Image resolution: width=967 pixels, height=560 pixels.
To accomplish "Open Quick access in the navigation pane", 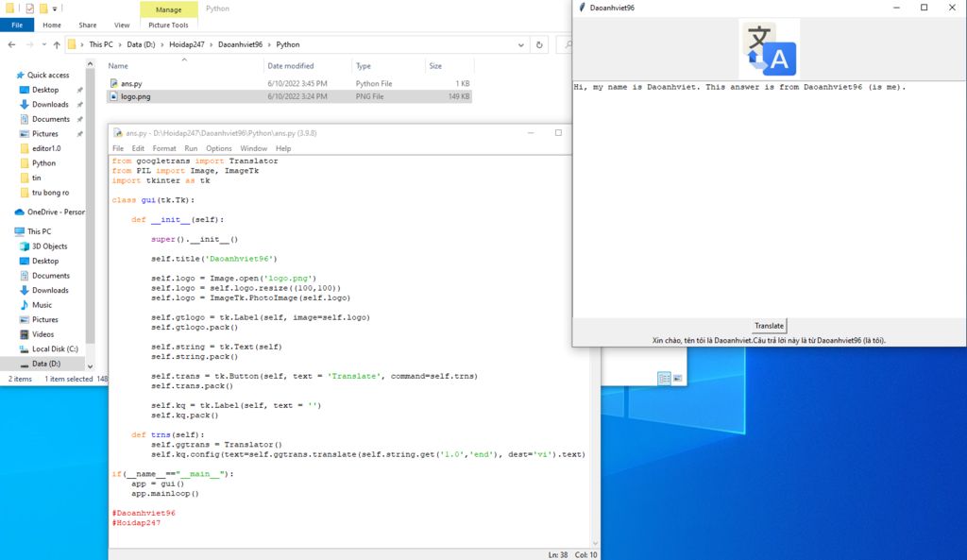I will [48, 75].
